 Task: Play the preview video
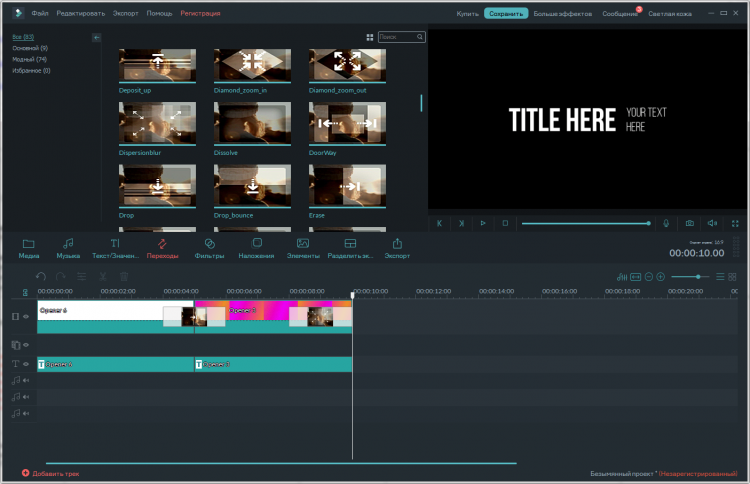point(483,223)
